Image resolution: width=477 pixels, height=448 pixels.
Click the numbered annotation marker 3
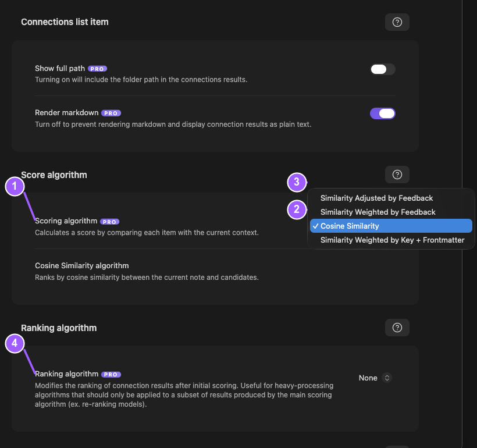point(297,182)
